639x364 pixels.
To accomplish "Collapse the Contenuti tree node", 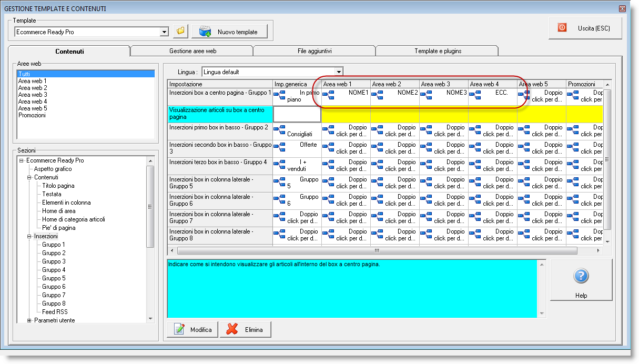I will click(x=29, y=177).
